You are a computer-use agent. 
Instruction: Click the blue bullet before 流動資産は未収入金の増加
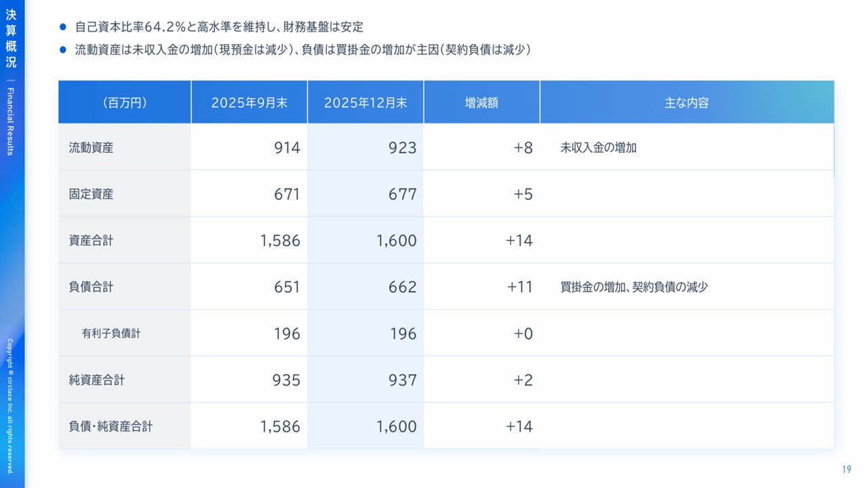63,50
